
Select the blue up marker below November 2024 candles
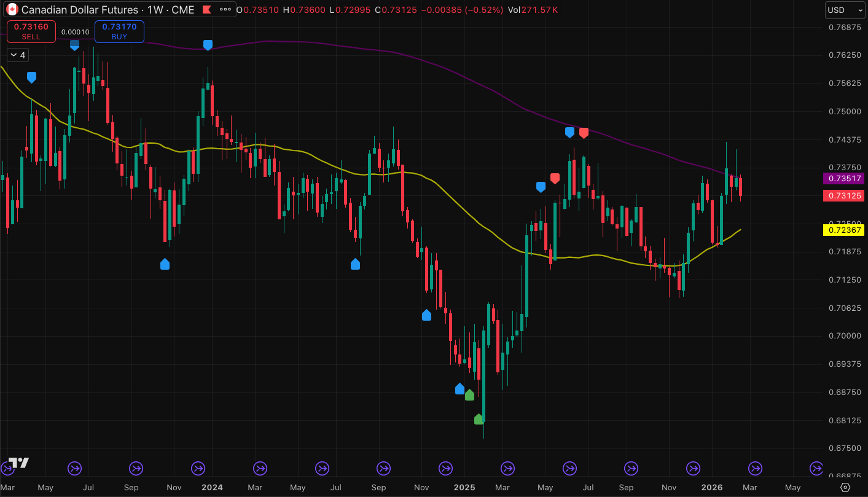(426, 315)
